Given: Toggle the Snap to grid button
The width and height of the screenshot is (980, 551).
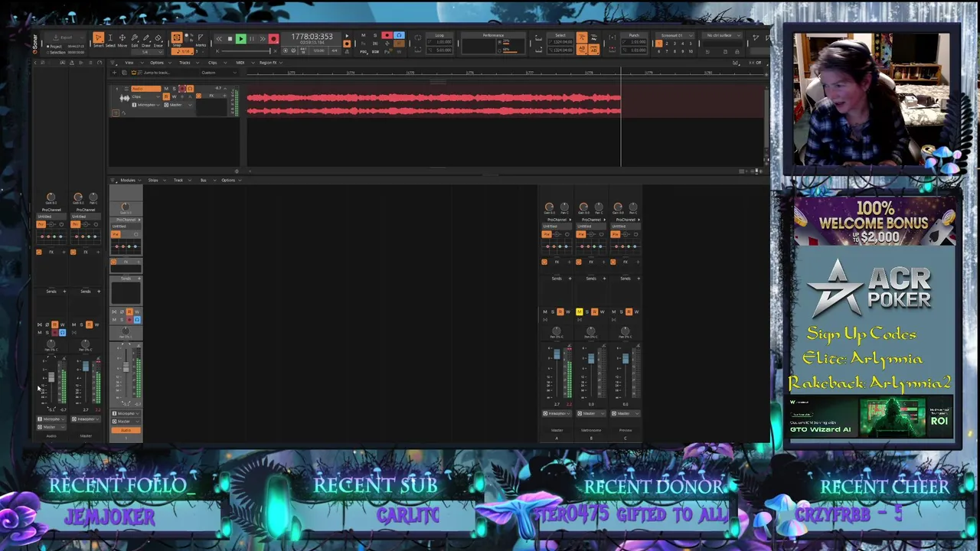Looking at the screenshot, I should tap(177, 37).
